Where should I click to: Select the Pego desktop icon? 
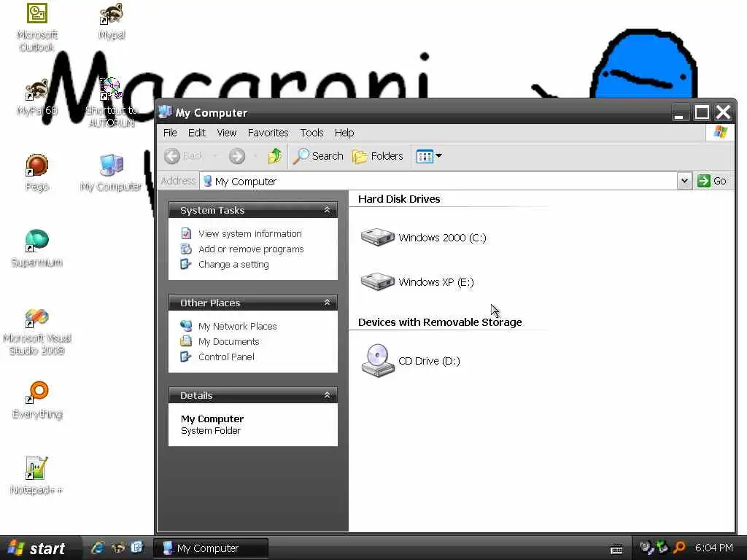[37, 172]
